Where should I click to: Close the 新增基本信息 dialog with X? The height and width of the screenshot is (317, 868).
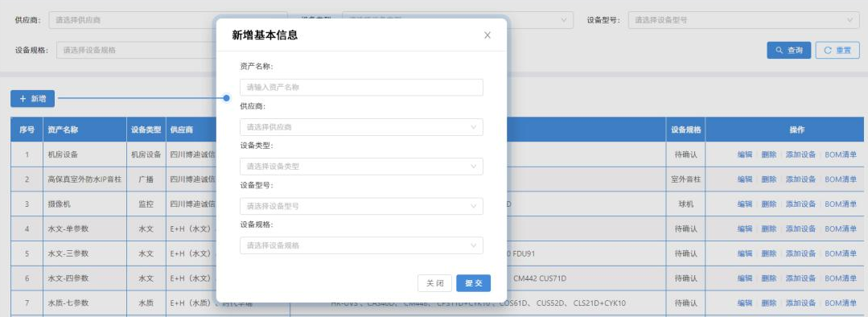coord(487,35)
